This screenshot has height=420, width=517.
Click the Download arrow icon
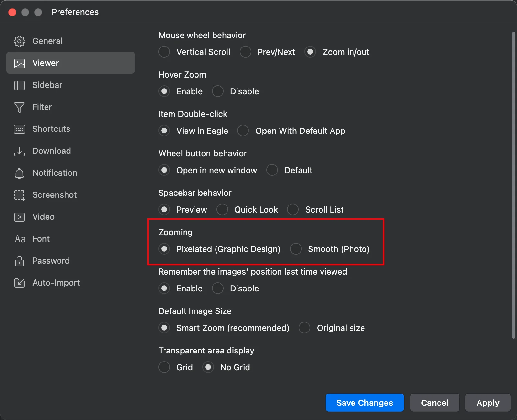pos(19,151)
